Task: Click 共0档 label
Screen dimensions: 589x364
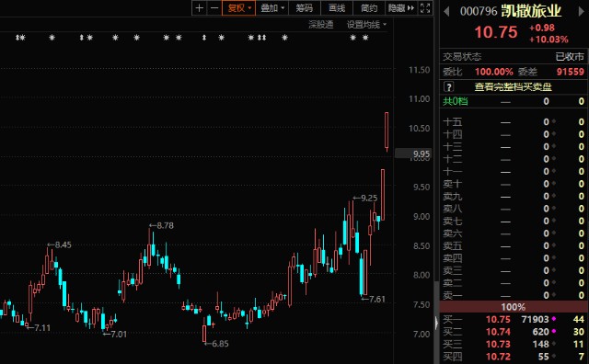Action: tap(456, 101)
